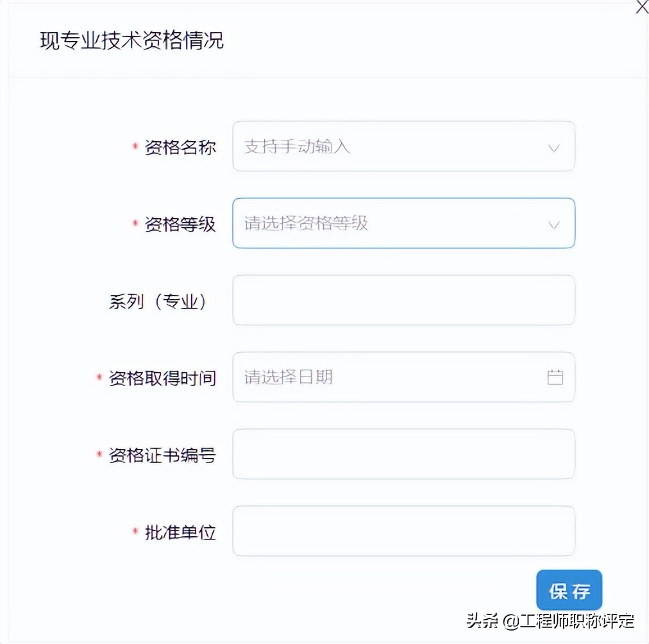Click the chevron icon on 资格等级 field

point(553,223)
